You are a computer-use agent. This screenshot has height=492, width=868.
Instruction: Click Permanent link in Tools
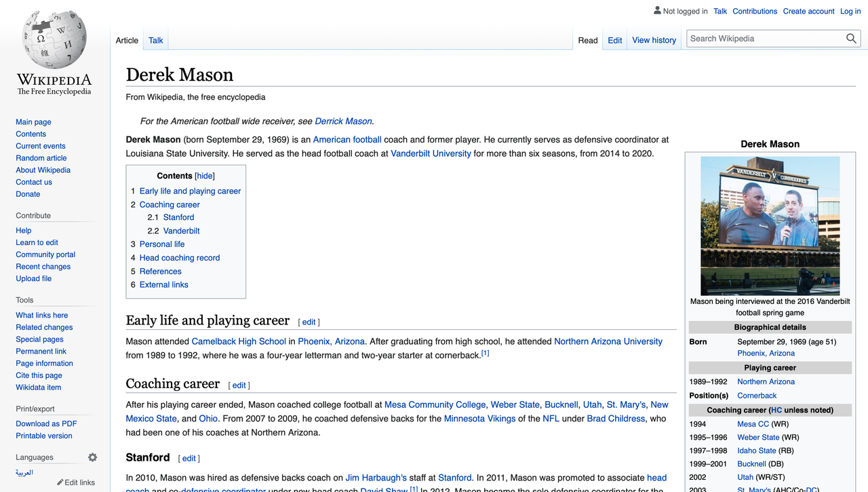[x=41, y=352]
